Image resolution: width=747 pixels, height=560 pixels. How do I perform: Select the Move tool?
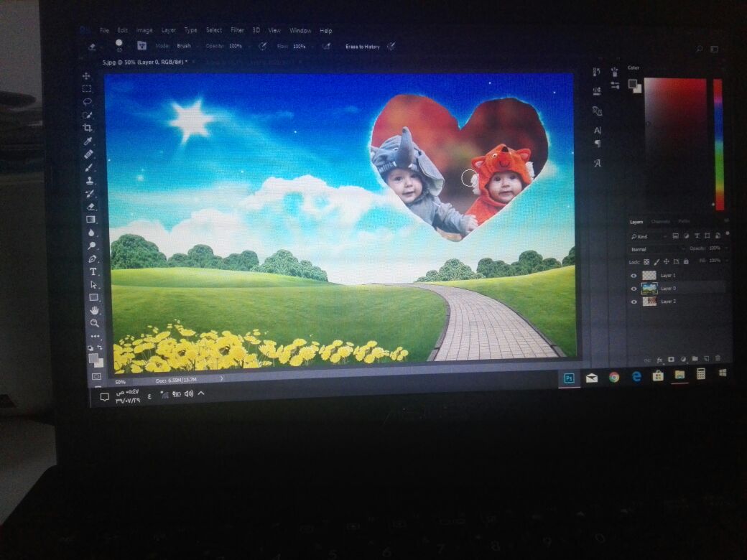point(87,76)
